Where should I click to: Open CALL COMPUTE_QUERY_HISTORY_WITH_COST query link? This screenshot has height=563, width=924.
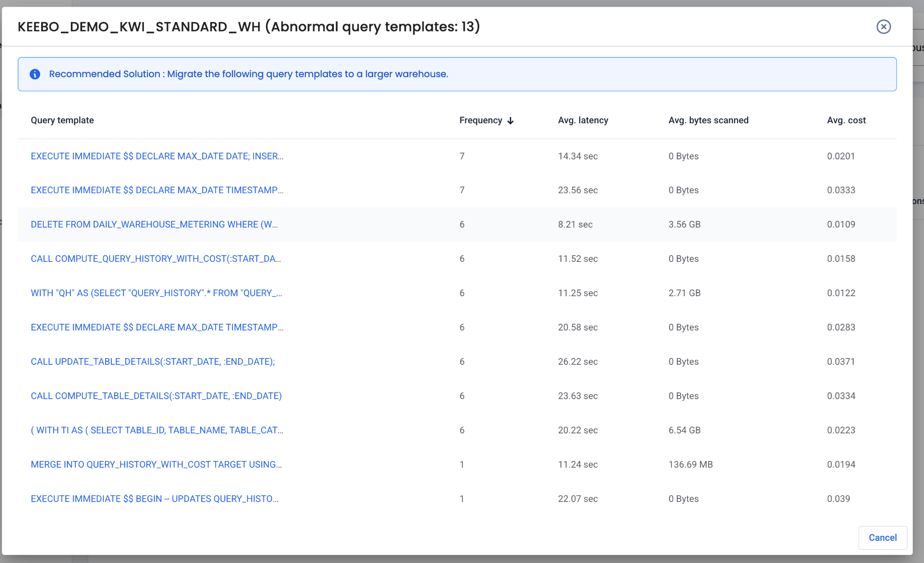[156, 259]
